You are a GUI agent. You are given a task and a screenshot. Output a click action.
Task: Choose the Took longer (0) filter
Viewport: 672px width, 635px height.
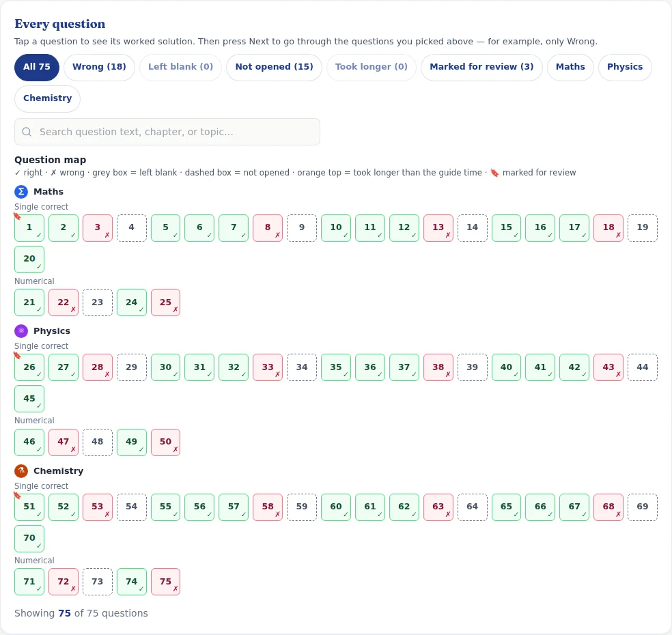click(371, 68)
